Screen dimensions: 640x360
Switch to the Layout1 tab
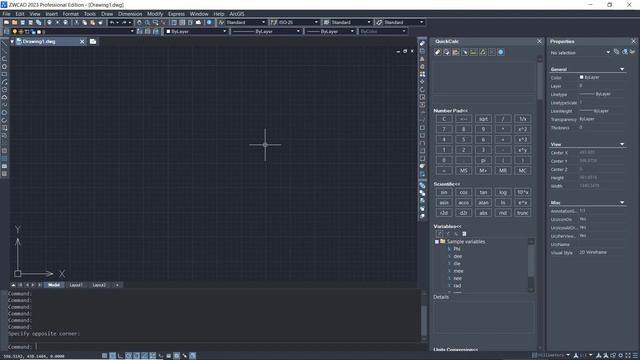[76, 285]
